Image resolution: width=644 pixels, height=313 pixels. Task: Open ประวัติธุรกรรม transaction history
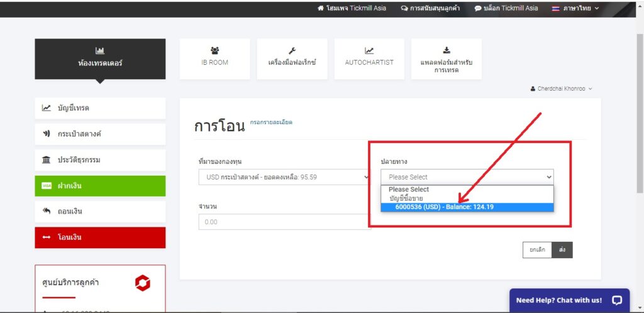(100, 160)
